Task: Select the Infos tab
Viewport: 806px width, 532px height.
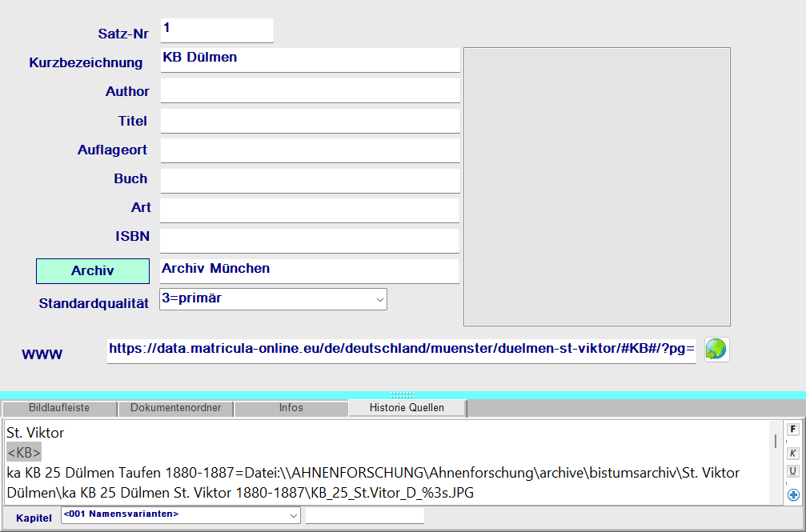Action: tap(291, 408)
